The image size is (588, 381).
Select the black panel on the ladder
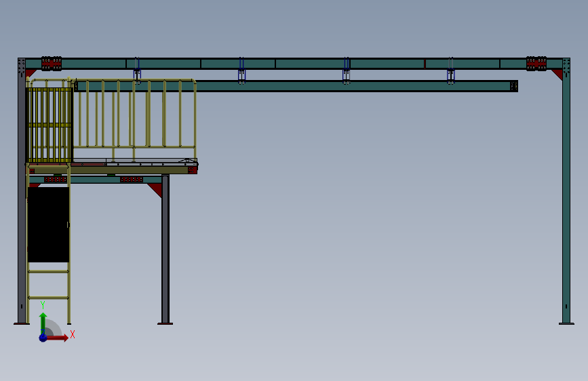pyautogui.click(x=48, y=224)
